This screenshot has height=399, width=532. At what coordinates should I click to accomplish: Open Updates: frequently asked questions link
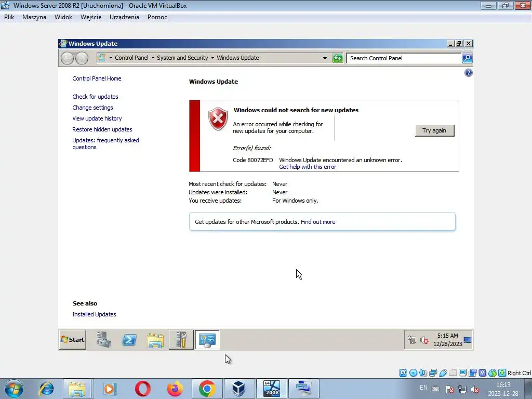click(105, 143)
